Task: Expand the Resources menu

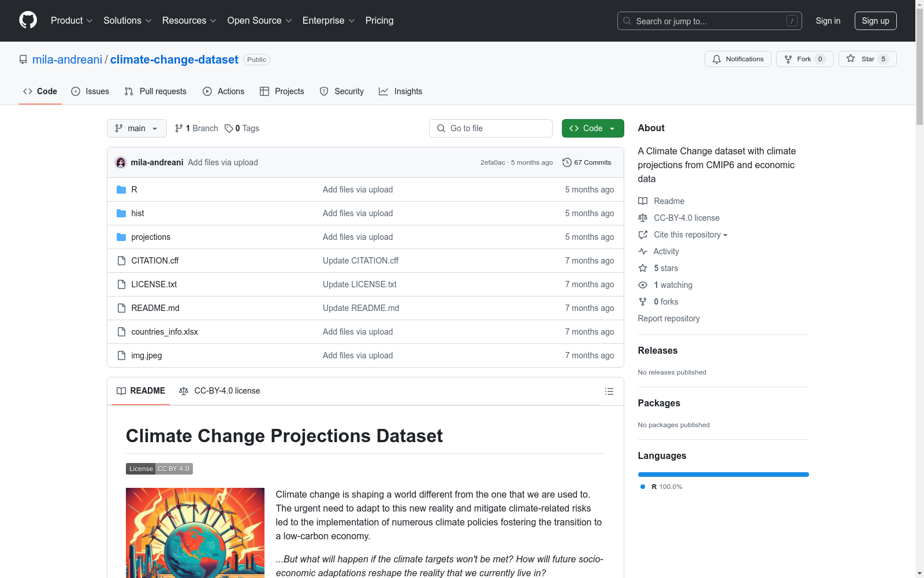Action: tap(189, 21)
